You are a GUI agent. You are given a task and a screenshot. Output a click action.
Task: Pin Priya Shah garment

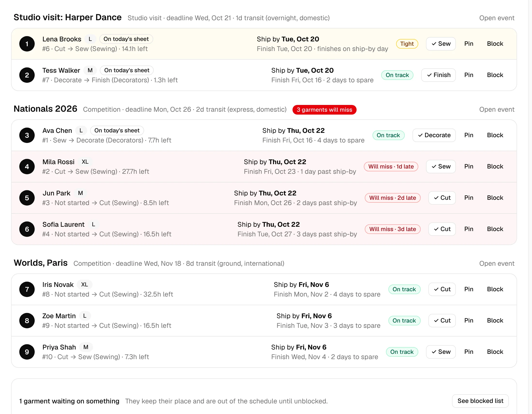[468, 352]
